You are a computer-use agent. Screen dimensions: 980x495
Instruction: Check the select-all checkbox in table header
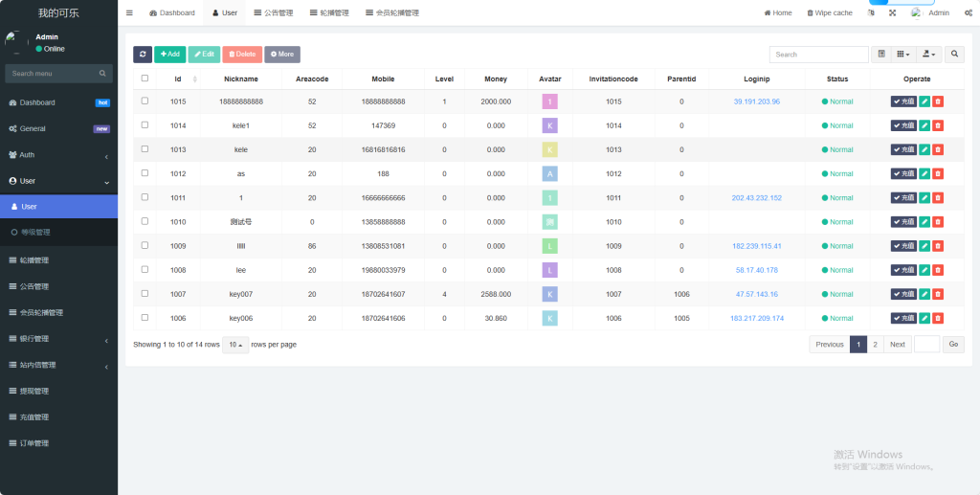click(x=145, y=79)
